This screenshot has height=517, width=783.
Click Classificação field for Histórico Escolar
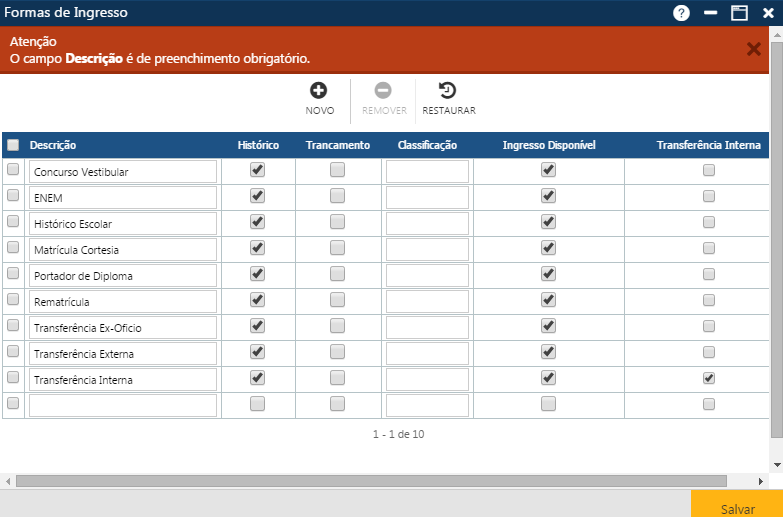(427, 223)
